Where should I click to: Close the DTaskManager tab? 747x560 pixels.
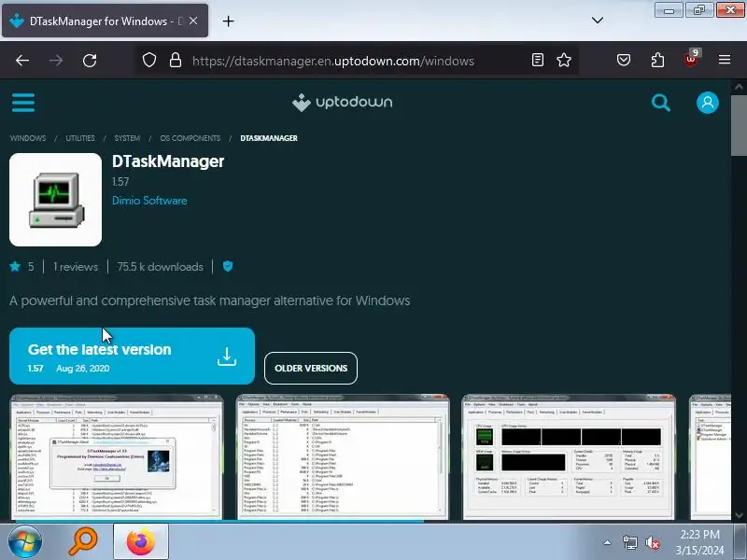point(193,21)
